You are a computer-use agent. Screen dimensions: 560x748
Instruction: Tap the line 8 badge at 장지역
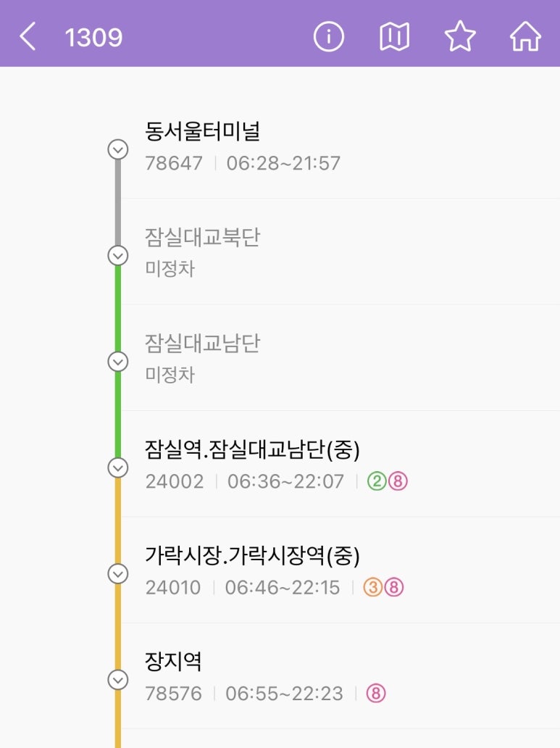pos(376,694)
